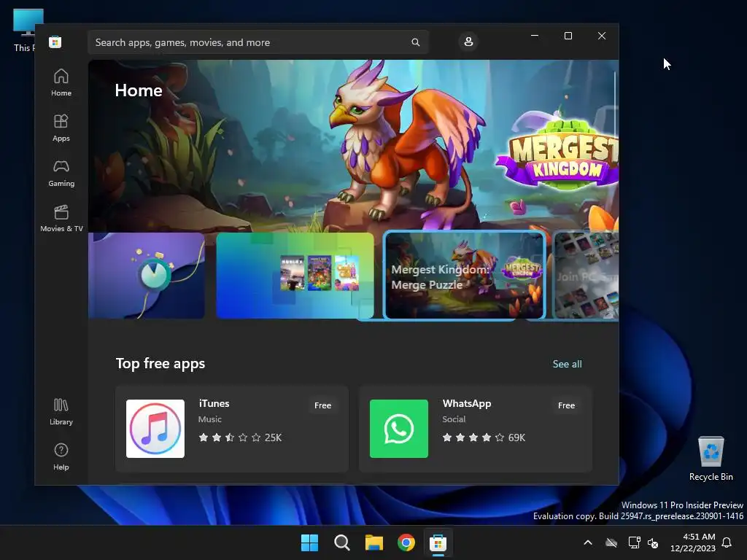Click the search magnifier icon in Store
The width and height of the screenshot is (747, 560).
coord(415,42)
